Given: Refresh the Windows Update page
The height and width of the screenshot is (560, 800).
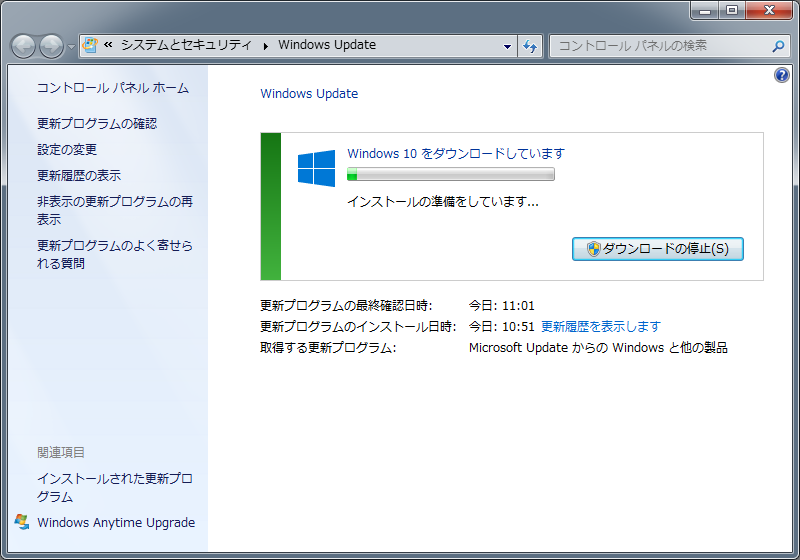Looking at the screenshot, I should (530, 46).
